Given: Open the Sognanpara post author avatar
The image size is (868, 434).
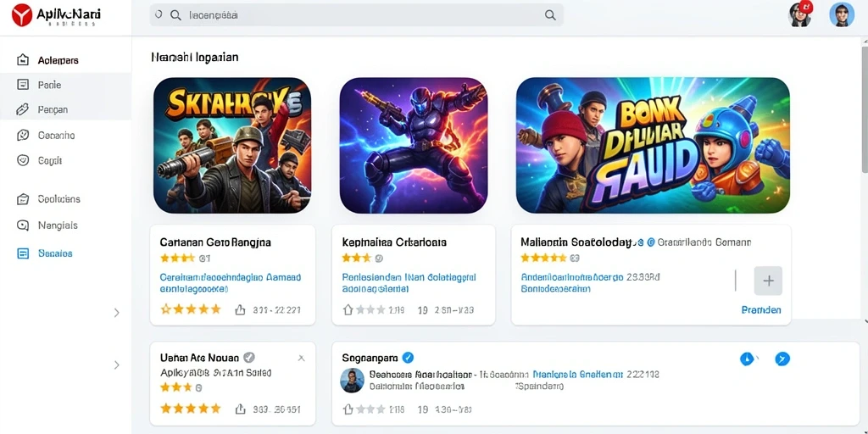Looking at the screenshot, I should [x=353, y=381].
